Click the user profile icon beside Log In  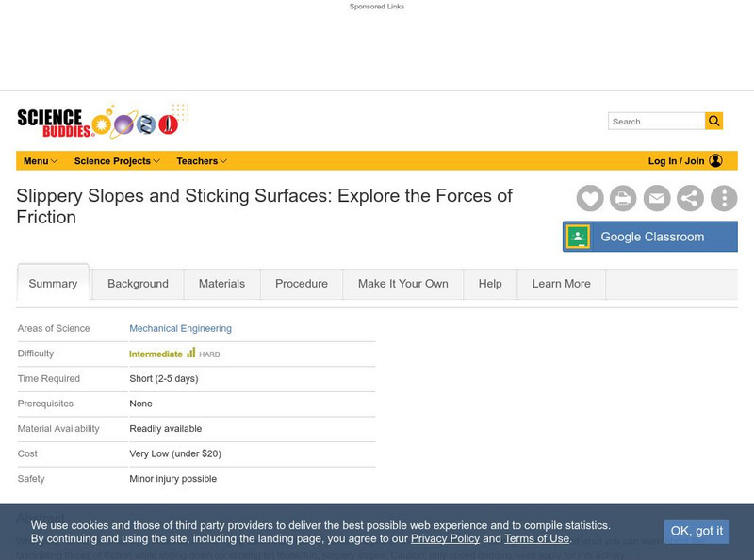tap(714, 161)
